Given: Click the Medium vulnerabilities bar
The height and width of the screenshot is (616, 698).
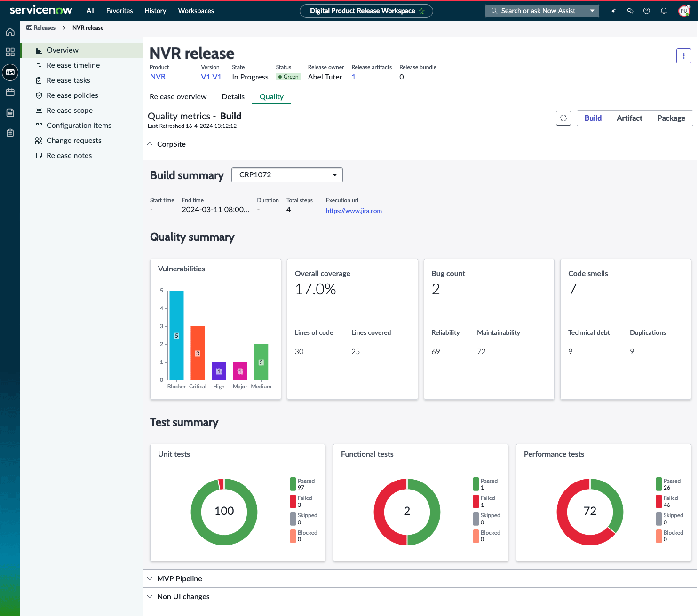Looking at the screenshot, I should 261,362.
